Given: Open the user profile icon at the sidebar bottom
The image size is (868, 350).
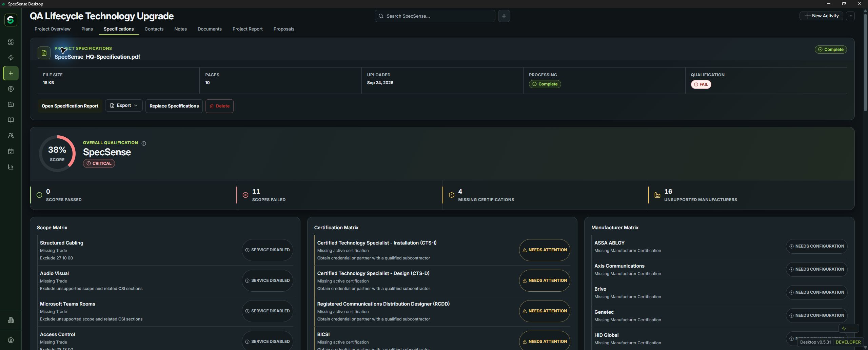Looking at the screenshot, I should click(11, 340).
